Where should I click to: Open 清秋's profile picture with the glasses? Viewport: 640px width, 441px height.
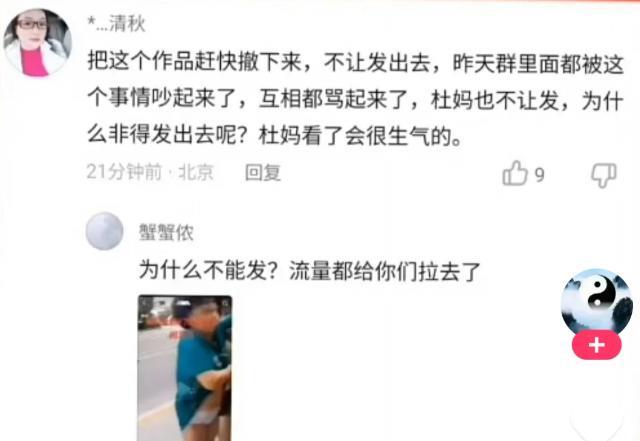pyautogui.click(x=38, y=42)
